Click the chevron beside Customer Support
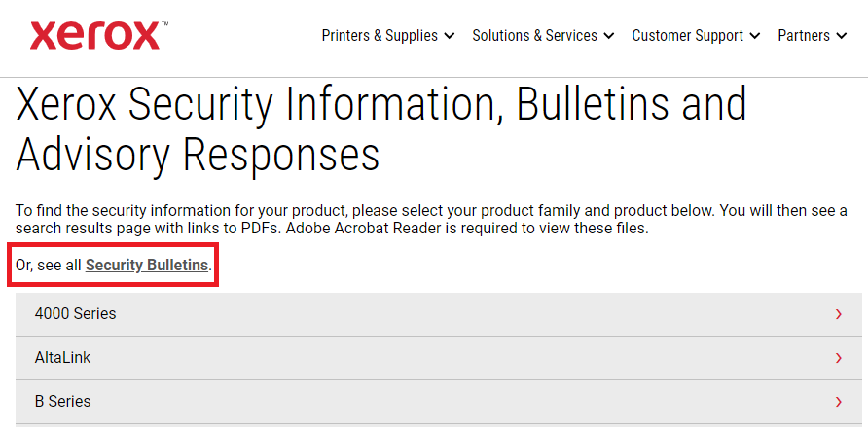Image resolution: width=868 pixels, height=427 pixels. 755,36
